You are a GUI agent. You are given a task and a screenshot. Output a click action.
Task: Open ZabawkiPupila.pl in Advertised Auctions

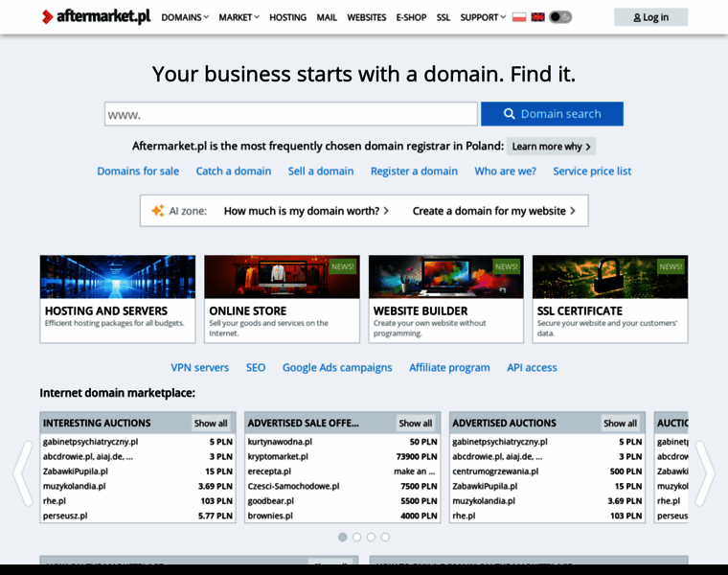[x=485, y=486]
